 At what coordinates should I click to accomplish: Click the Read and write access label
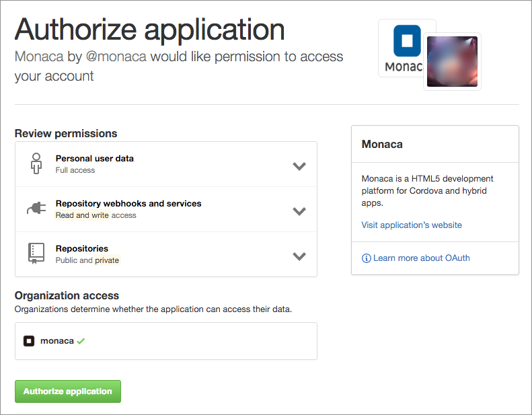[96, 215]
